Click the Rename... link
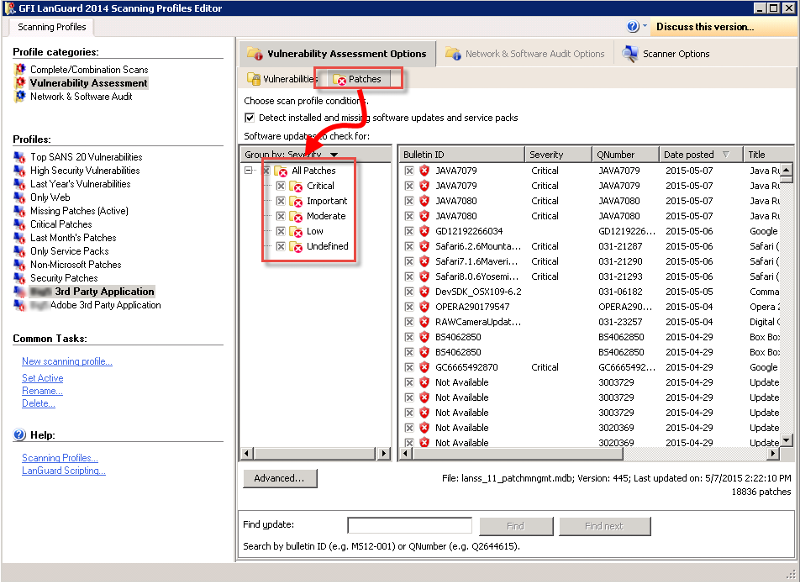 click(42, 391)
